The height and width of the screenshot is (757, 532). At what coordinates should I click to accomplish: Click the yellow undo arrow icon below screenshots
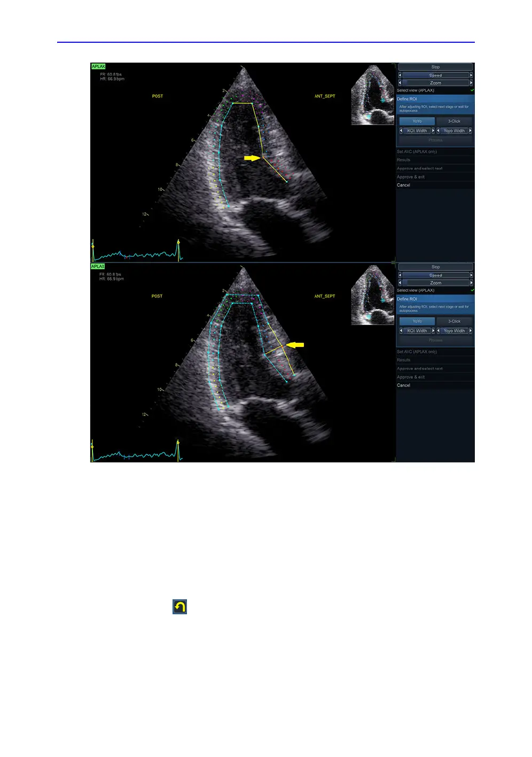pyautogui.click(x=180, y=607)
